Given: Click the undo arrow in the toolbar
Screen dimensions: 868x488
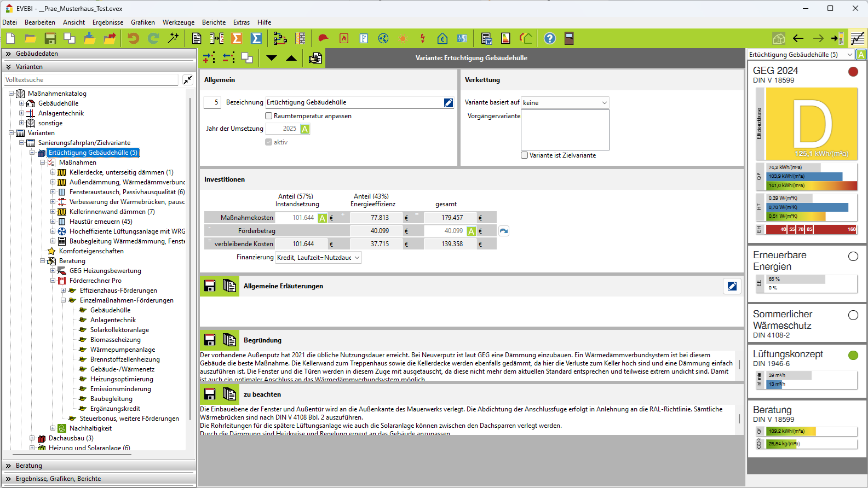Looking at the screenshot, I should click(133, 38).
